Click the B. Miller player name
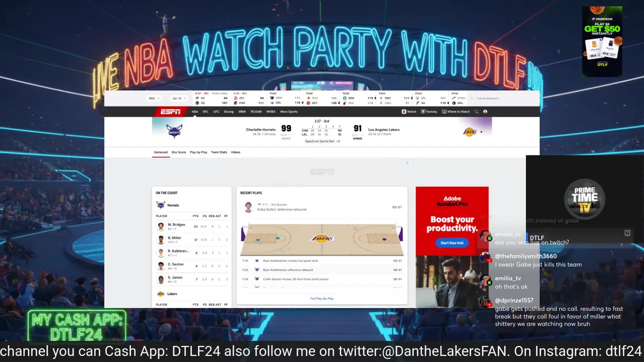The image size is (644, 362). pos(175,238)
